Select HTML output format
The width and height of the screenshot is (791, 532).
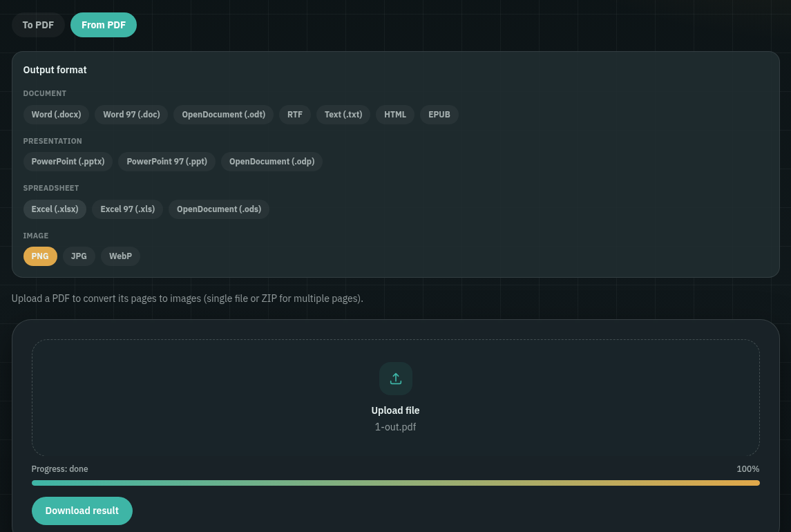pyautogui.click(x=395, y=115)
